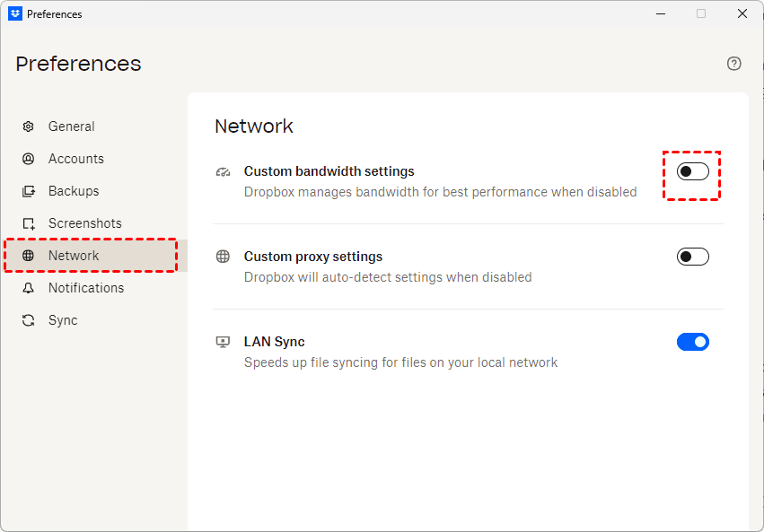Click the Accounts person icon
Viewport: 764px width, 532px height.
[x=29, y=159]
